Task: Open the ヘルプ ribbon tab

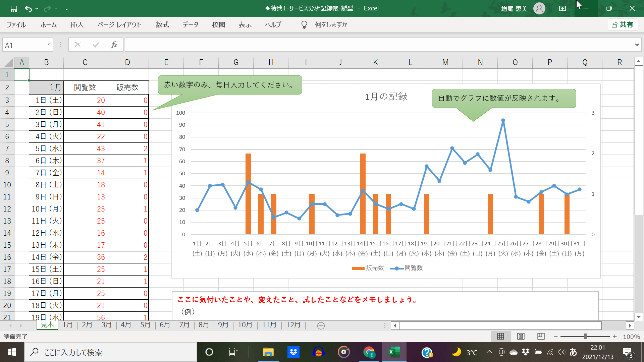Action: click(x=273, y=24)
